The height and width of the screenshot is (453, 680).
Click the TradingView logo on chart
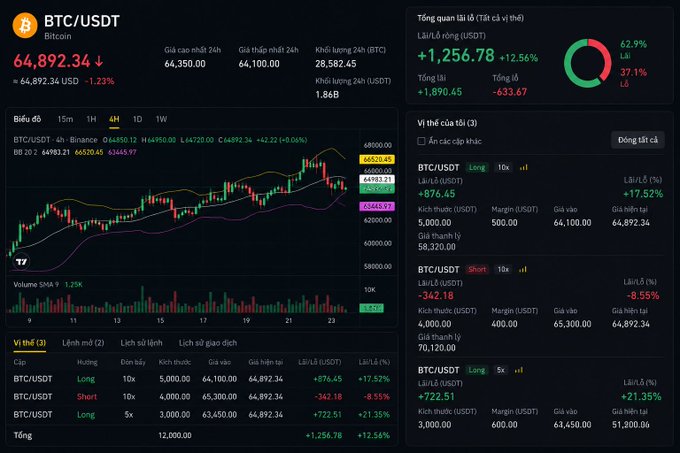[x=21, y=262]
